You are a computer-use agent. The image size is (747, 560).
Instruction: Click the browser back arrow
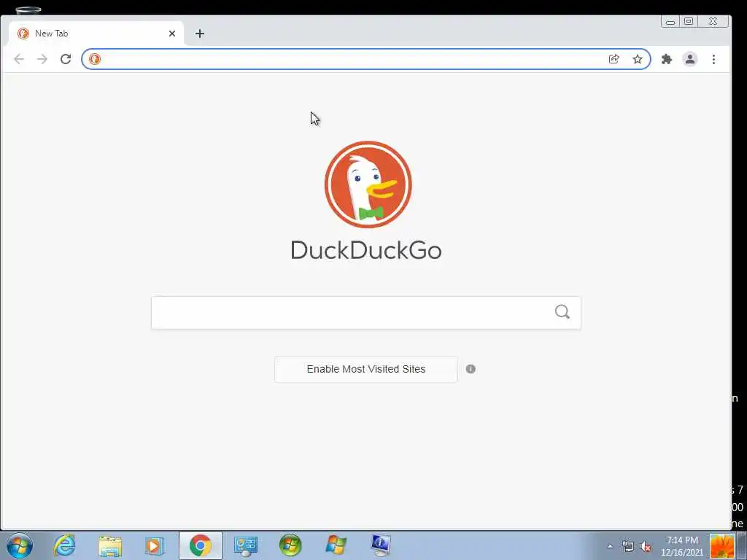pyautogui.click(x=19, y=59)
